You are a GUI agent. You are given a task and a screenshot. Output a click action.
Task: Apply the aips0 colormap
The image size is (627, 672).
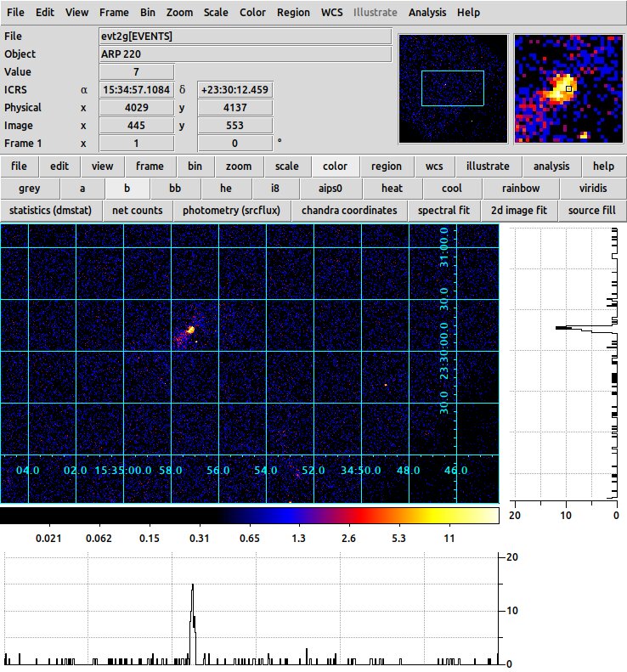click(330, 189)
